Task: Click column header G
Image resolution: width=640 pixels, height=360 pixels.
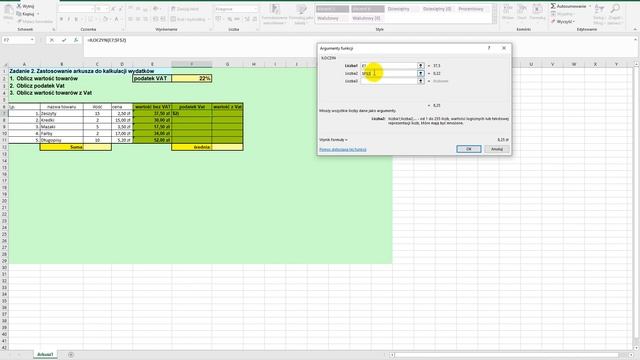Action: click(x=227, y=64)
